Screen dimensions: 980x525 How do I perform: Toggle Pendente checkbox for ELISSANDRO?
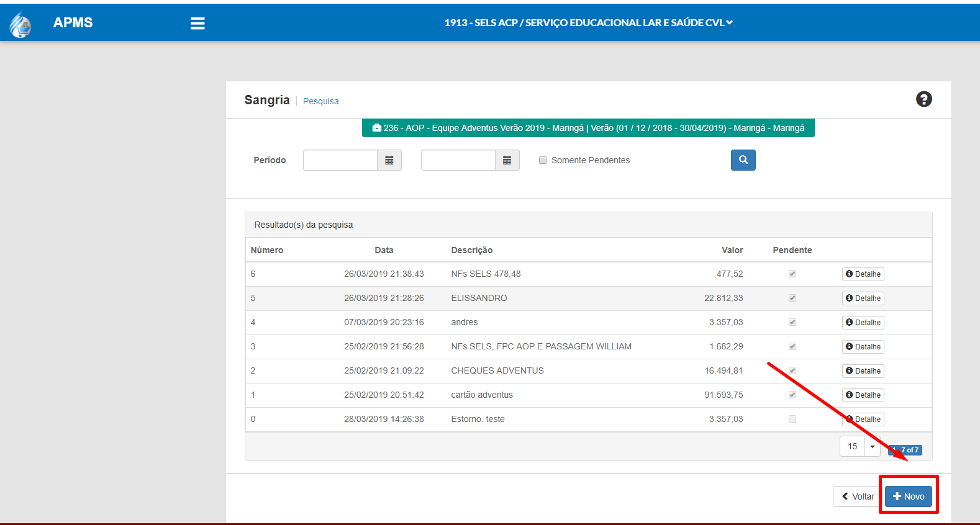pyautogui.click(x=792, y=298)
